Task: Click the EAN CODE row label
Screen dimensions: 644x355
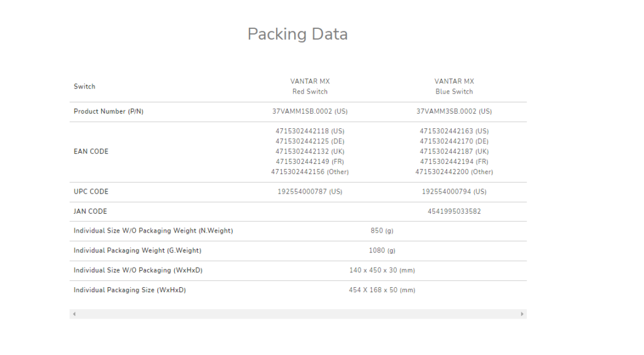Action: pos(91,151)
